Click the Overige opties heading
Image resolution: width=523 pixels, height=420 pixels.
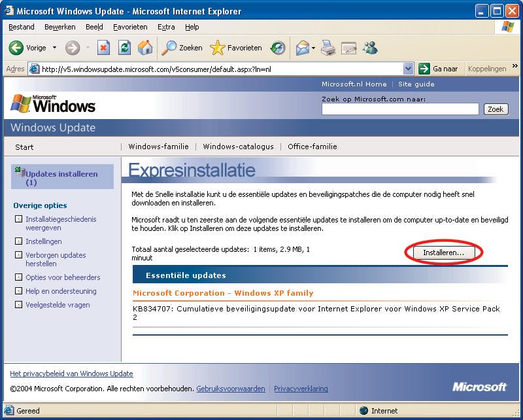pyautogui.click(x=40, y=205)
